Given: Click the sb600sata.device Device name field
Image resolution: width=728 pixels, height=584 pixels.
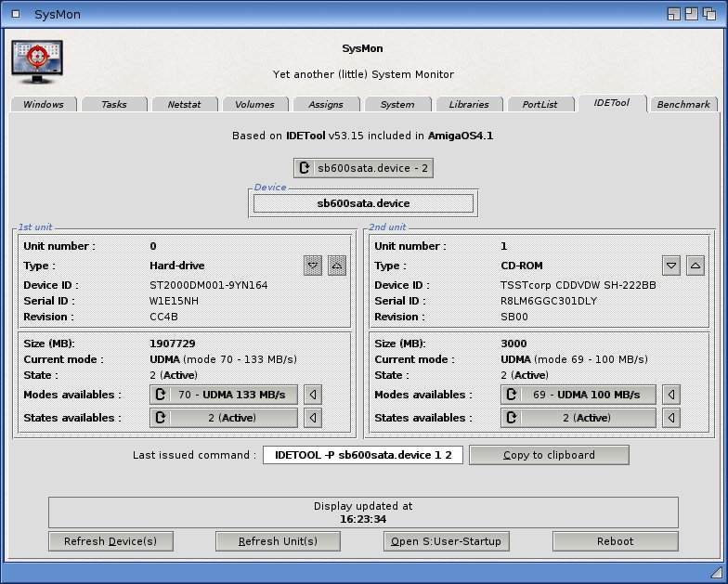Looking at the screenshot, I should 364,203.
